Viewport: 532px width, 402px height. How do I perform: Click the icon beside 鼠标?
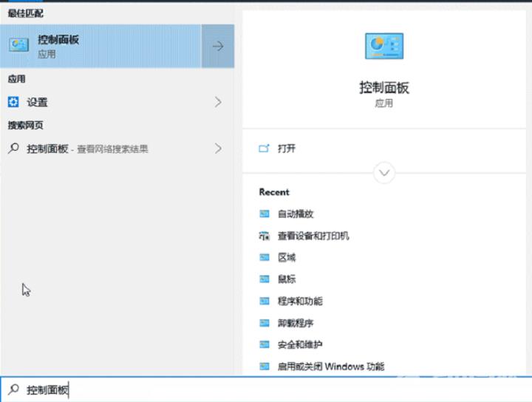pos(265,279)
